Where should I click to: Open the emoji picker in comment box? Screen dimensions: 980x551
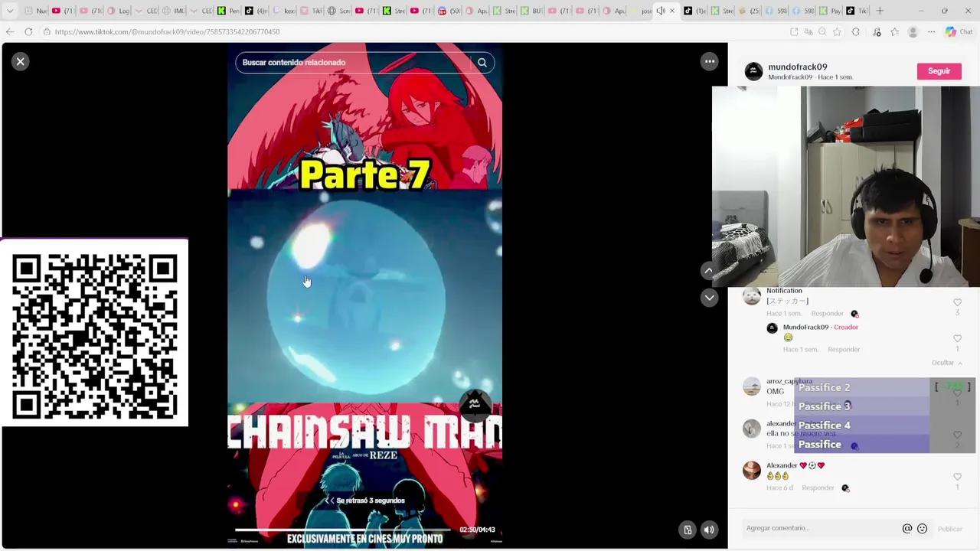[922, 528]
